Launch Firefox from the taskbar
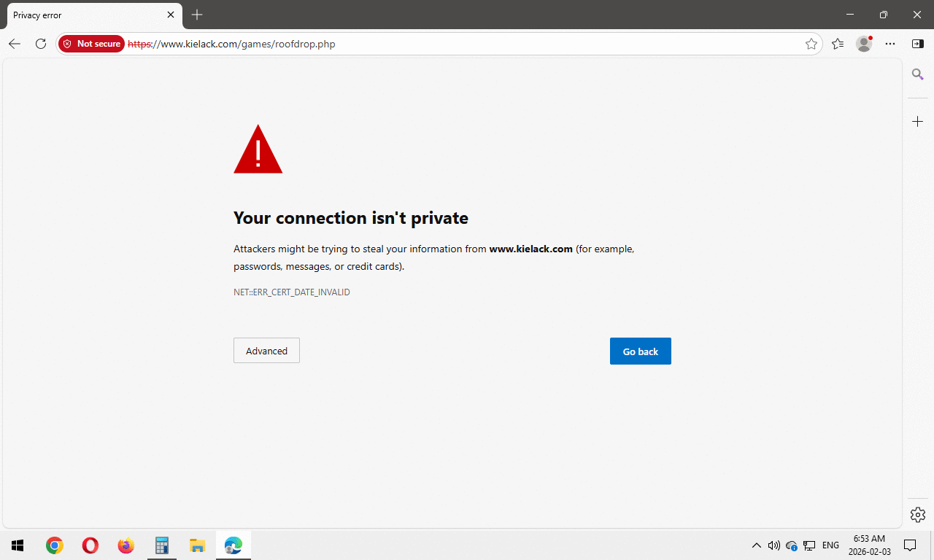934x560 pixels. (126, 545)
